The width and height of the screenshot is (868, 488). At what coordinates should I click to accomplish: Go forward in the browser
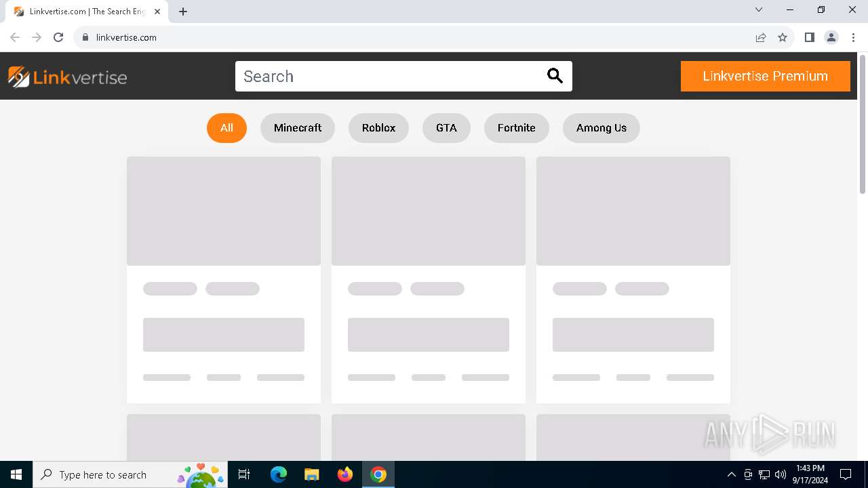click(37, 37)
